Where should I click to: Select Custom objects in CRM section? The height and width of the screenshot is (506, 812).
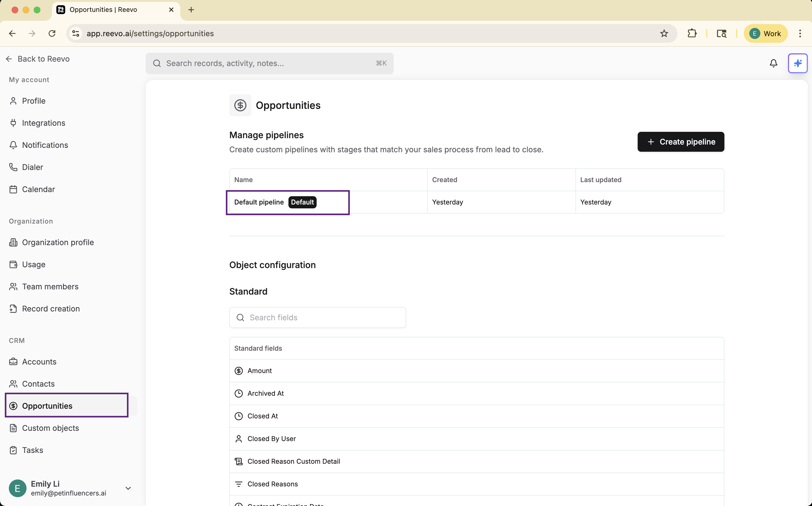pos(51,428)
